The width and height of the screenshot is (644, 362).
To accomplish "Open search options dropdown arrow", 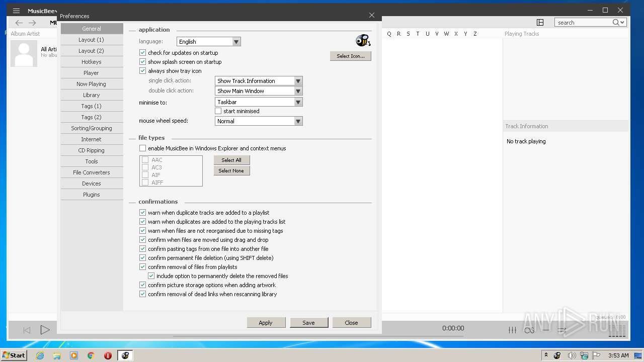I will click(623, 23).
